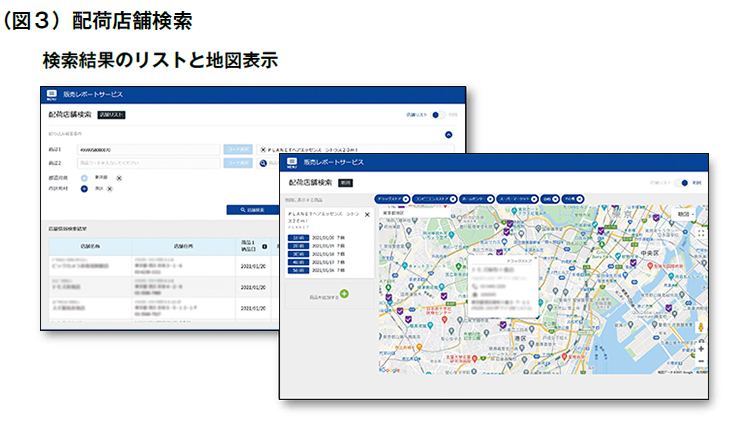Click the purple store marker just above 港区 label
The width and height of the screenshot is (750, 436).
(503, 325)
